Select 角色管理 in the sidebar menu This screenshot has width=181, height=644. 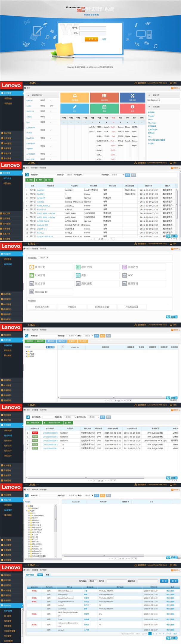pos(8,621)
